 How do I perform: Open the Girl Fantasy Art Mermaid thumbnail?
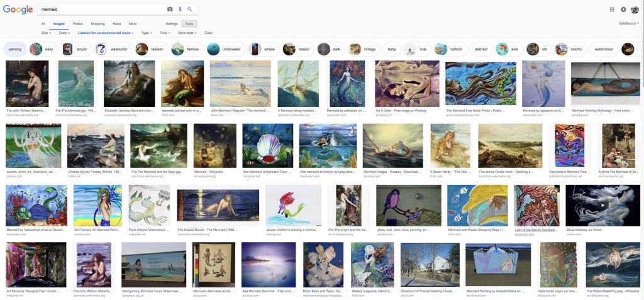click(x=97, y=206)
